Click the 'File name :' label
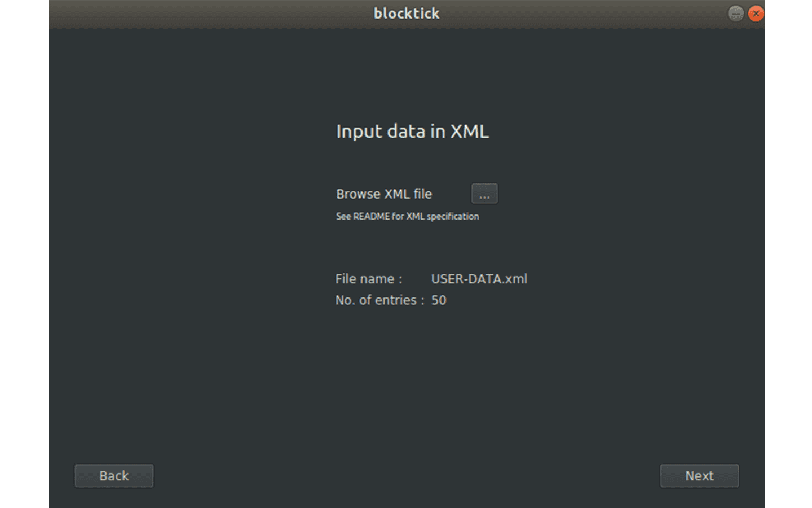 coord(369,279)
